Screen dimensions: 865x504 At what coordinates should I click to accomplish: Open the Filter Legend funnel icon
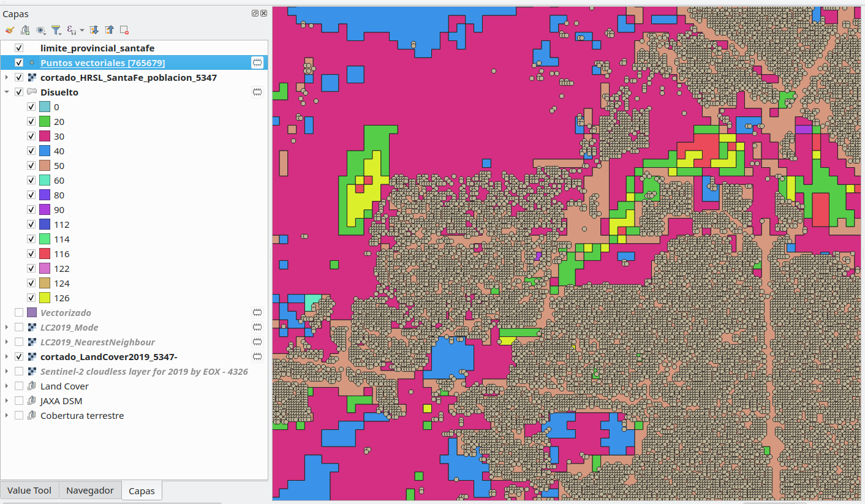pyautogui.click(x=56, y=29)
